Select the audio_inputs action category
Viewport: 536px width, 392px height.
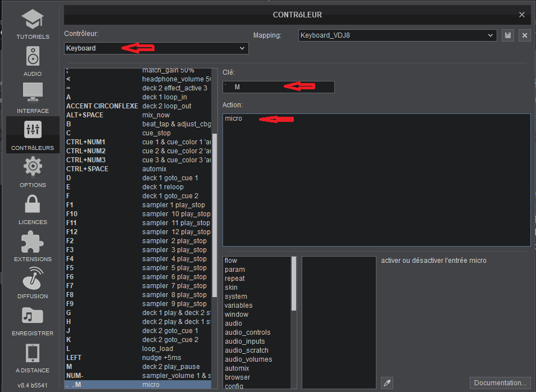pos(244,341)
